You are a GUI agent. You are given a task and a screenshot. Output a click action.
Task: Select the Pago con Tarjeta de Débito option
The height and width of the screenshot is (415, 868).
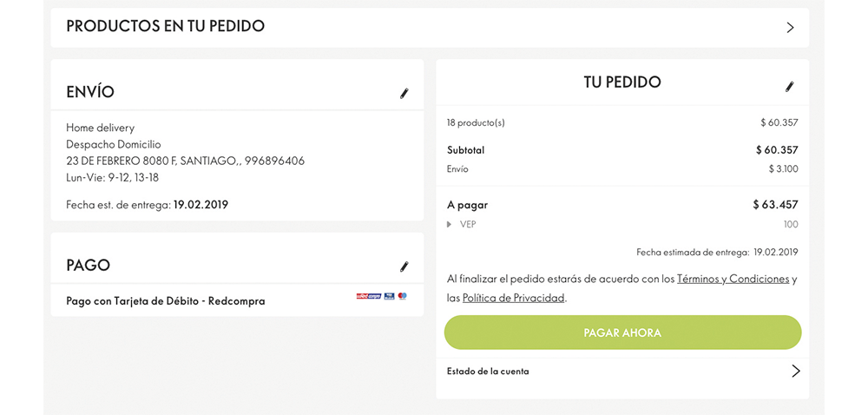pyautogui.click(x=166, y=301)
